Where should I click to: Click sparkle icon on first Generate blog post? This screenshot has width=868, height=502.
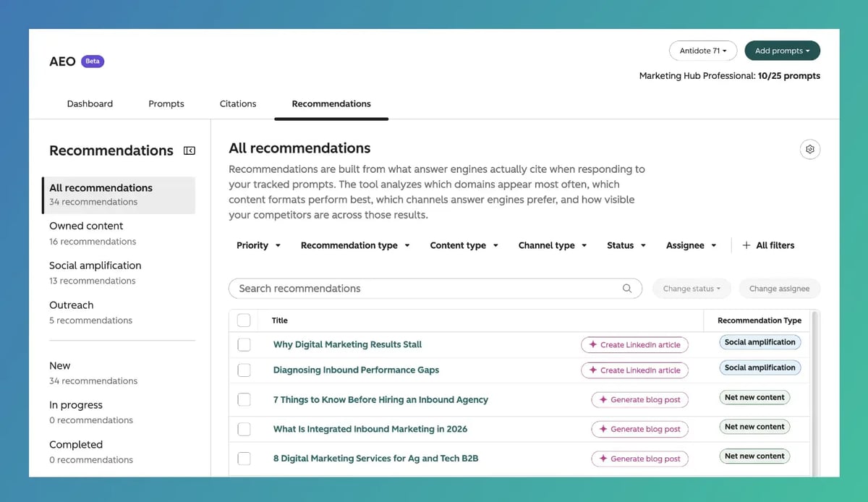point(603,399)
